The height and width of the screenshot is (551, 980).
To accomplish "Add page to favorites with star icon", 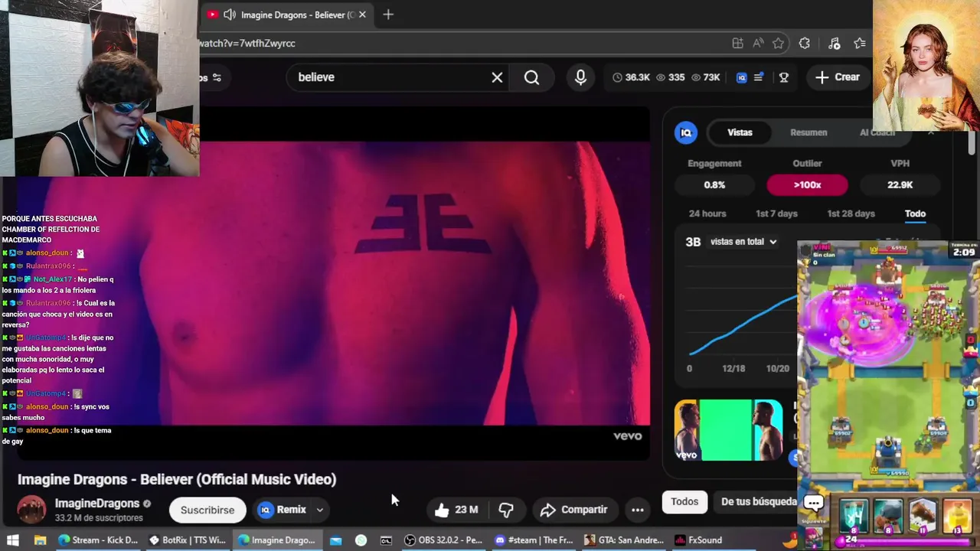I will pos(779,44).
